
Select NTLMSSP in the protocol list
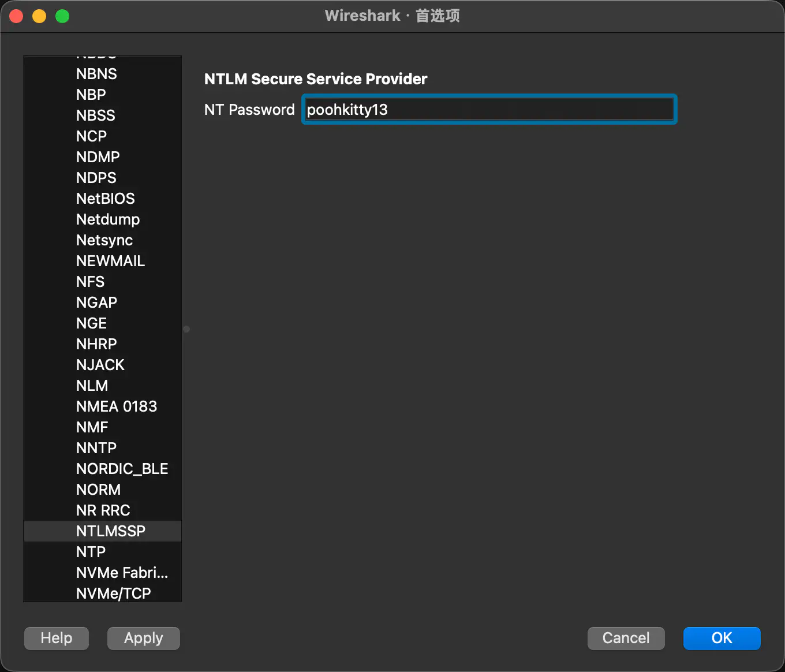coord(110,531)
